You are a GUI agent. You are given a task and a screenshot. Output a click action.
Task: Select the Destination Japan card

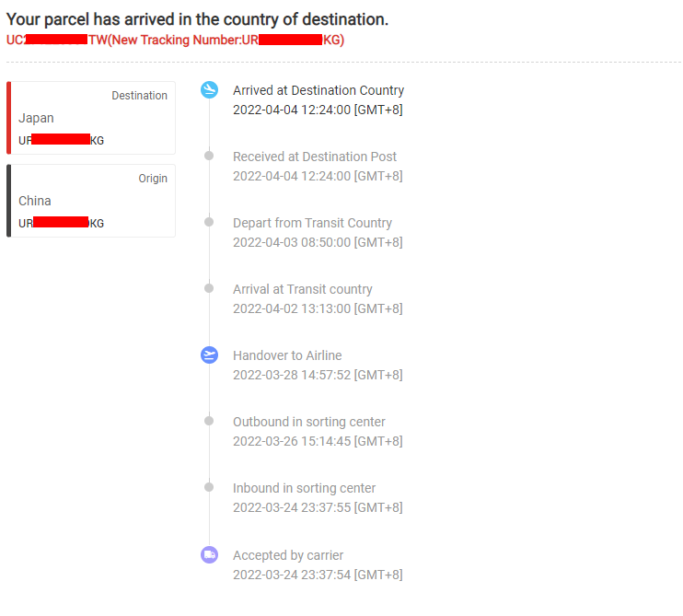pyautogui.click(x=91, y=118)
